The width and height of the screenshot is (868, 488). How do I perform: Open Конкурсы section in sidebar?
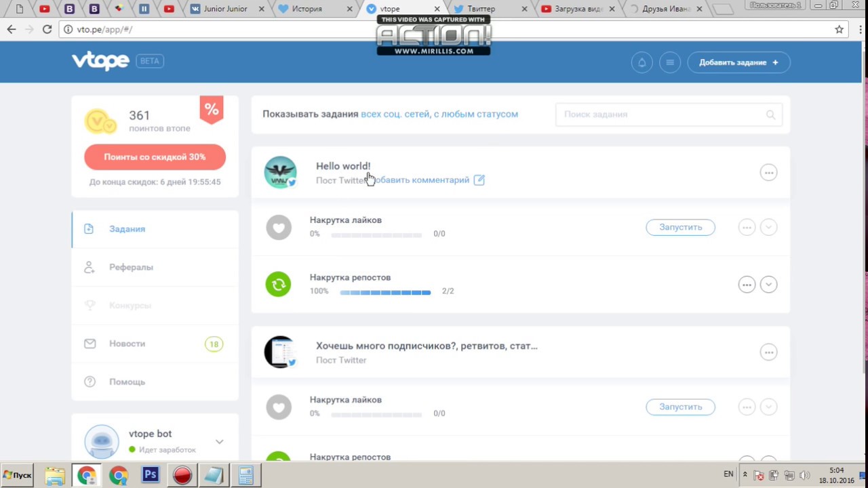[155, 306]
